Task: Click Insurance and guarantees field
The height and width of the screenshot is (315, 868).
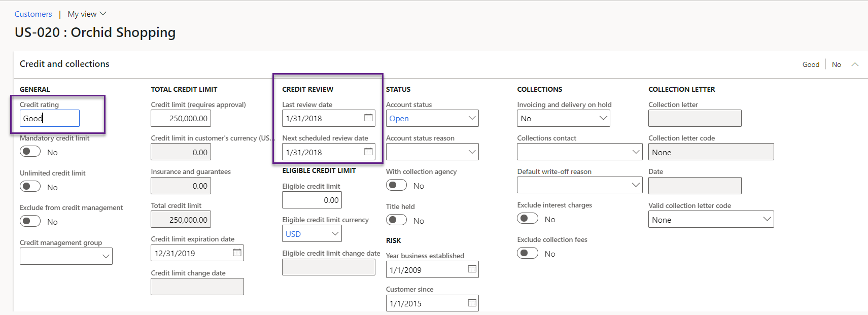Action: (x=181, y=186)
